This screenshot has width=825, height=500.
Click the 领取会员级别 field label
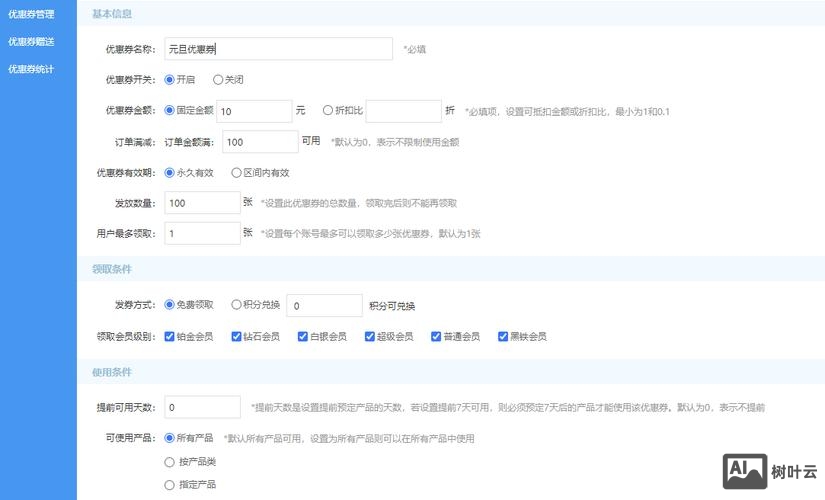point(126,336)
